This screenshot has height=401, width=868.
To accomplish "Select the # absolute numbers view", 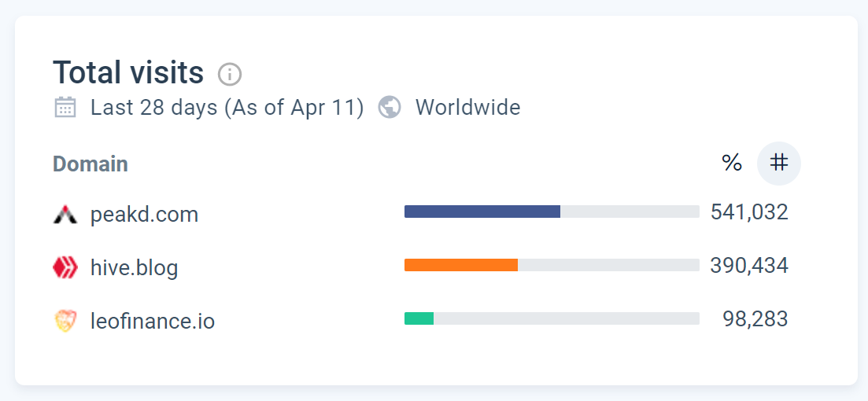I will tap(779, 164).
